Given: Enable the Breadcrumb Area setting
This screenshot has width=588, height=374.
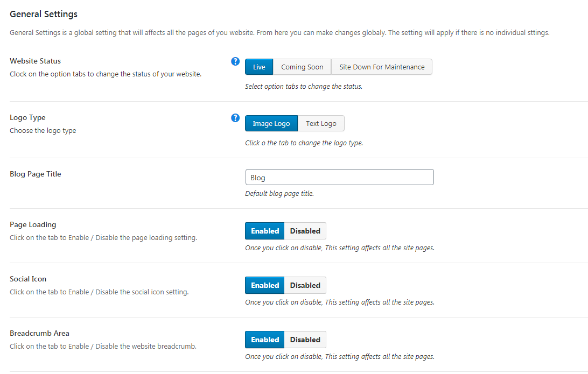Looking at the screenshot, I should [x=265, y=340].
